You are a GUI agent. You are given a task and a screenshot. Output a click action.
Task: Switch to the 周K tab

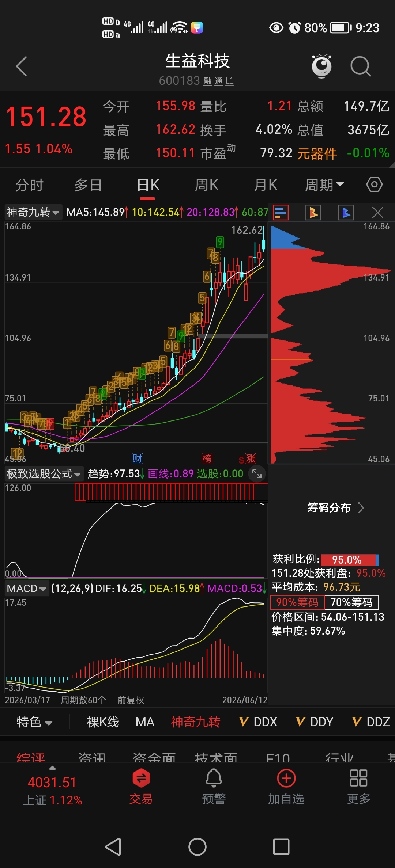pos(207,185)
